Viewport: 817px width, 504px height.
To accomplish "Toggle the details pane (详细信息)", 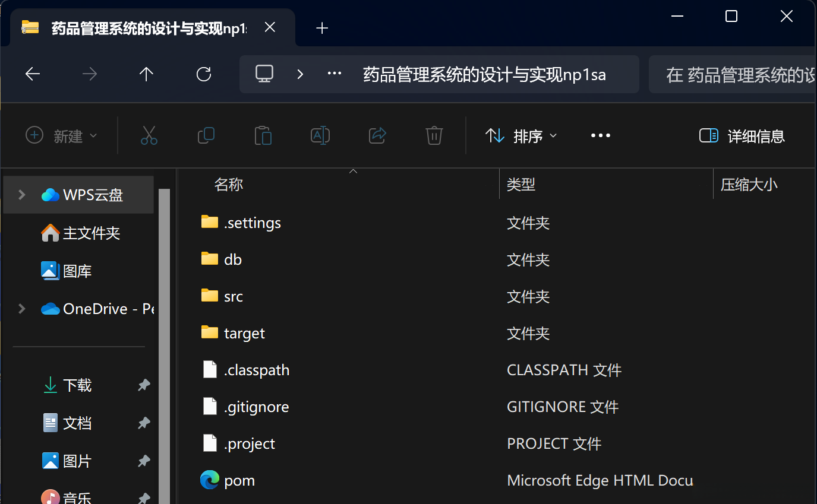I will pos(742,136).
